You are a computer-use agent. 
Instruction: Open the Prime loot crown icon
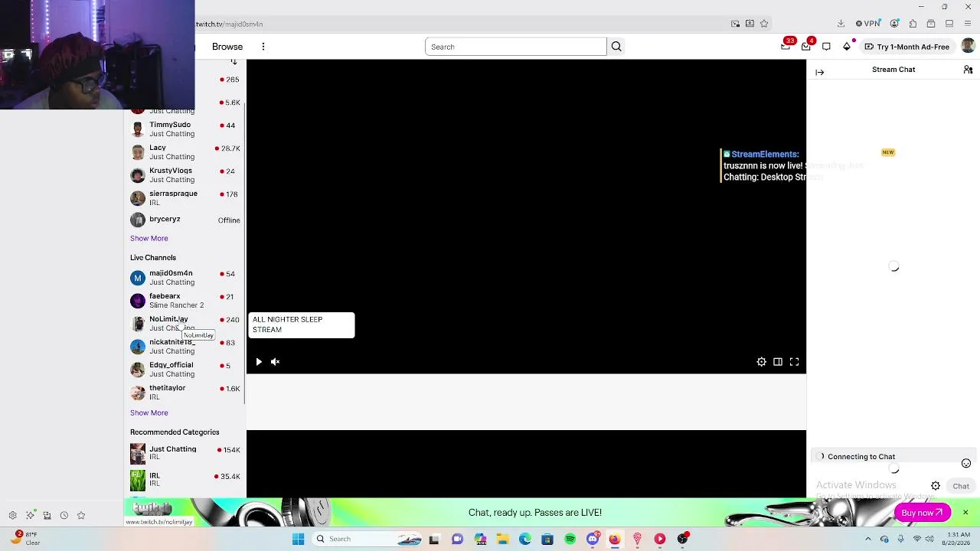point(786,47)
